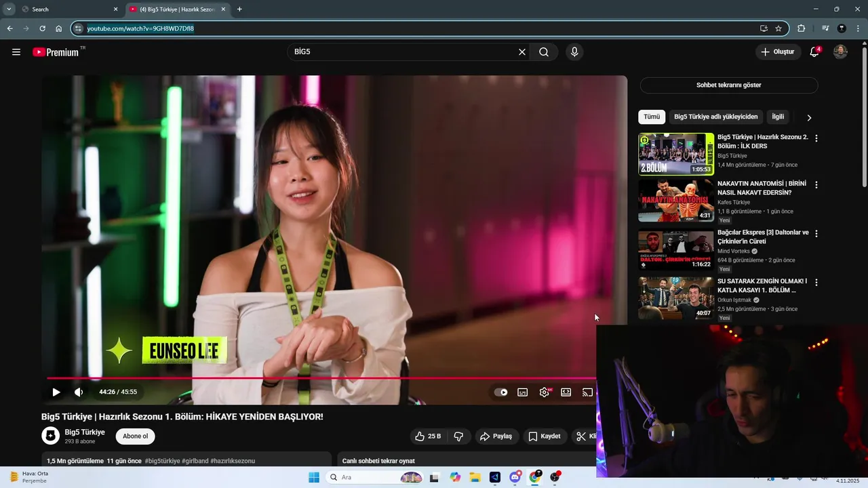The image size is (868, 488).
Task: Clear the BİG5 search query
Action: (x=522, y=52)
